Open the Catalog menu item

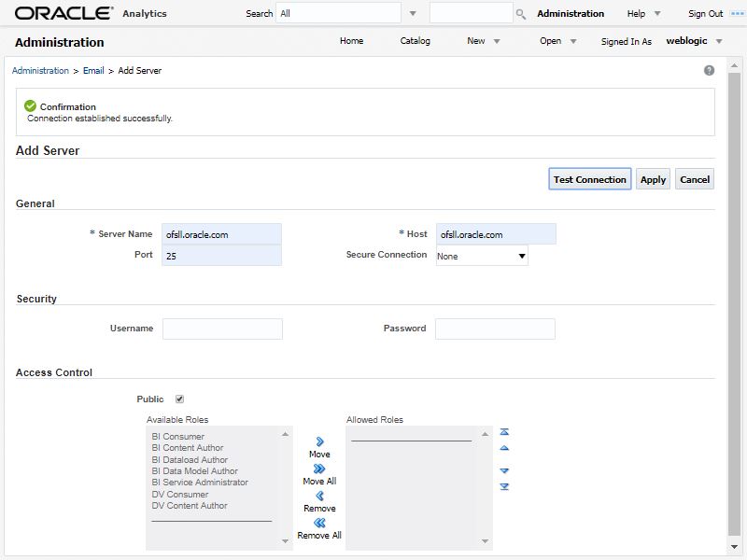pos(415,41)
